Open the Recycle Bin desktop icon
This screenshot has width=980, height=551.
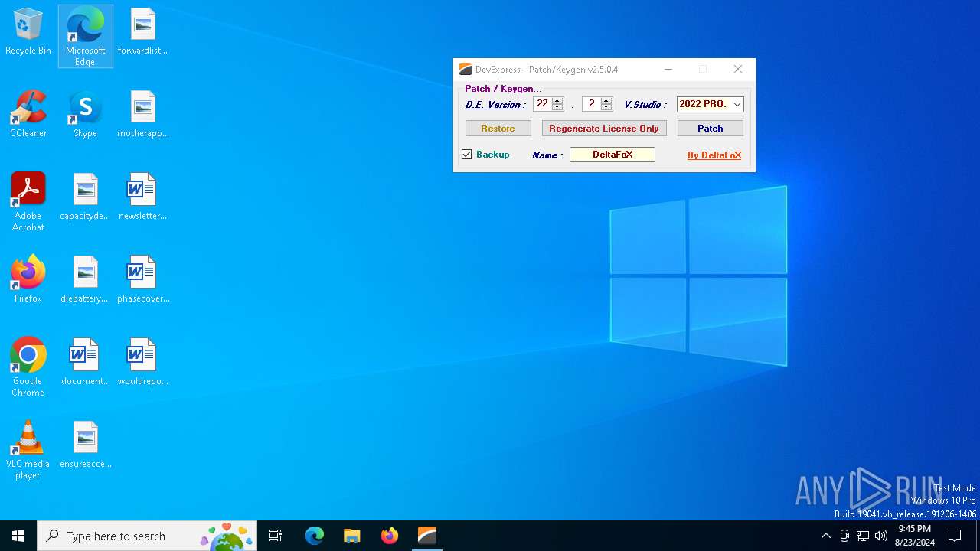tap(28, 32)
